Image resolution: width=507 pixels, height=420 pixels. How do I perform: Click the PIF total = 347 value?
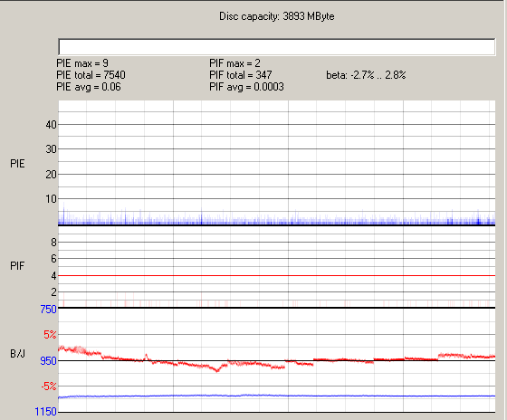click(241, 75)
